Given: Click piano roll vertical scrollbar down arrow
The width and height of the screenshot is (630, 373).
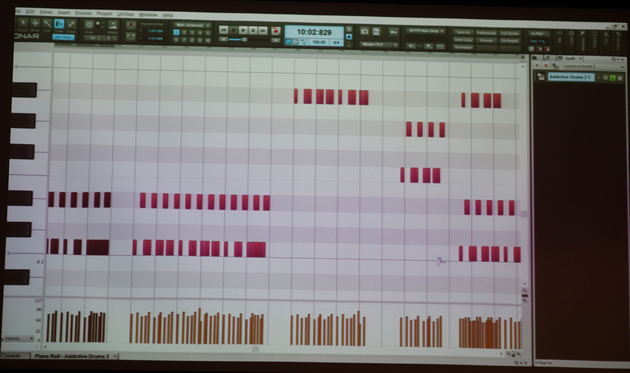Looking at the screenshot, I should [524, 283].
